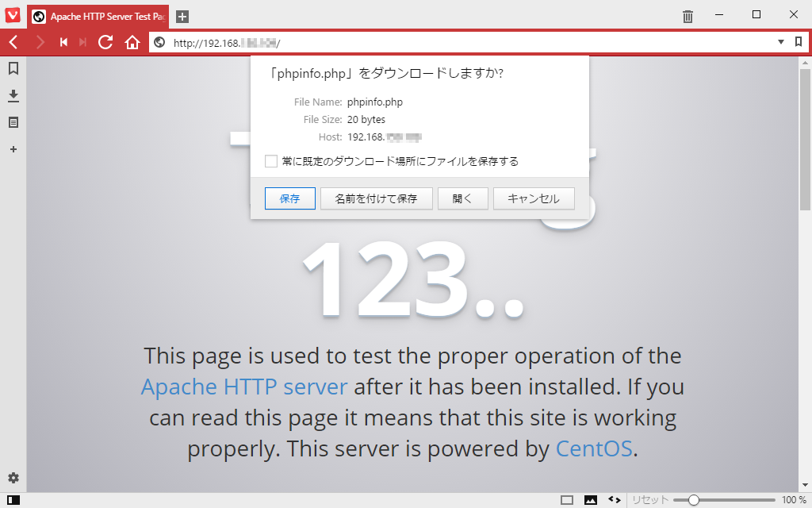The width and height of the screenshot is (812, 508).
Task: Reload the current page
Action: click(x=105, y=43)
